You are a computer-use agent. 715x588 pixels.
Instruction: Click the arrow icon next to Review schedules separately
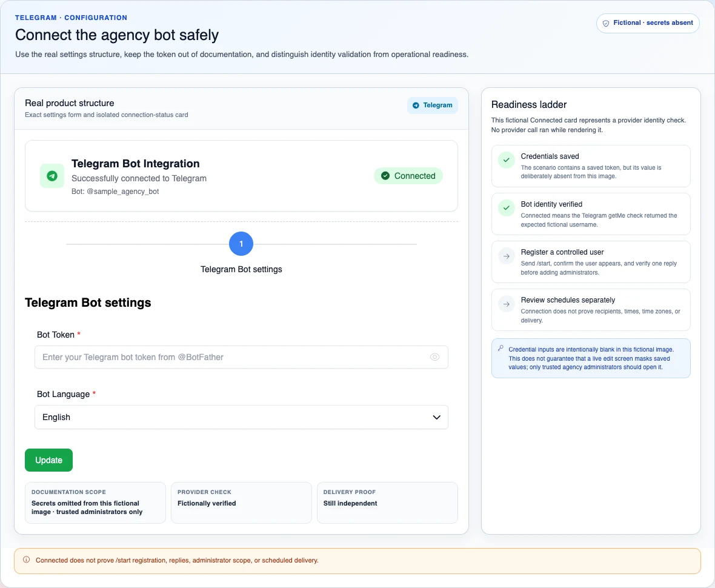click(x=506, y=304)
